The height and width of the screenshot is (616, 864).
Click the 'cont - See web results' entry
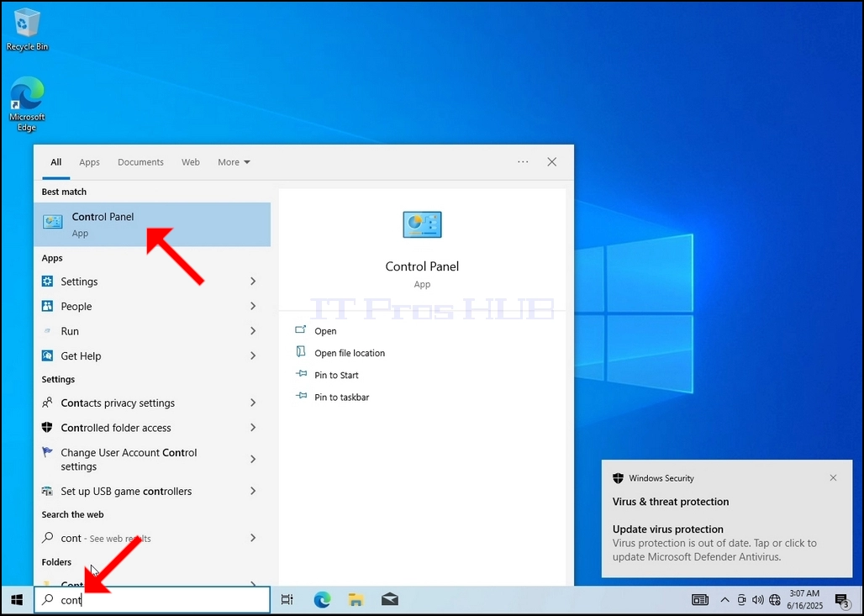pyautogui.click(x=152, y=538)
